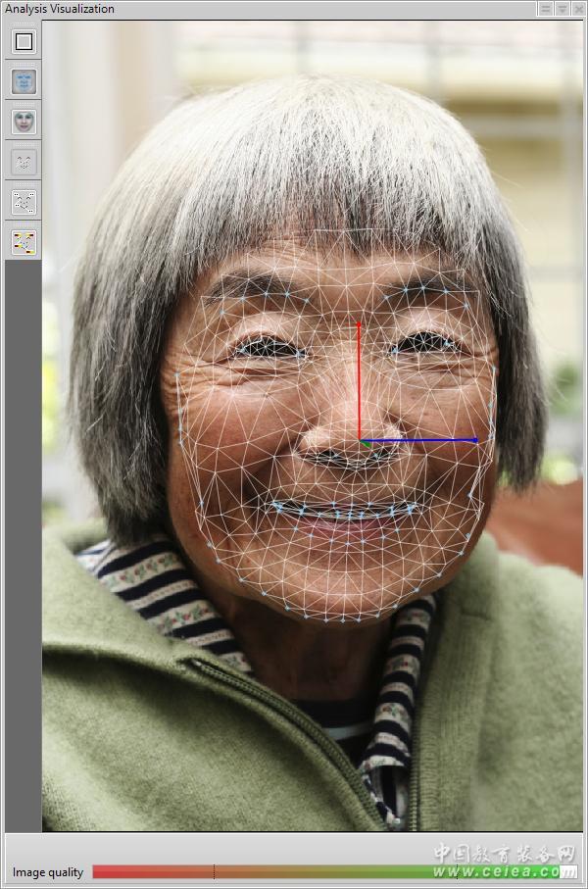Viewport: 588px width, 889px height.
Task: Select the blue face mesh model icon
Action: click(24, 82)
